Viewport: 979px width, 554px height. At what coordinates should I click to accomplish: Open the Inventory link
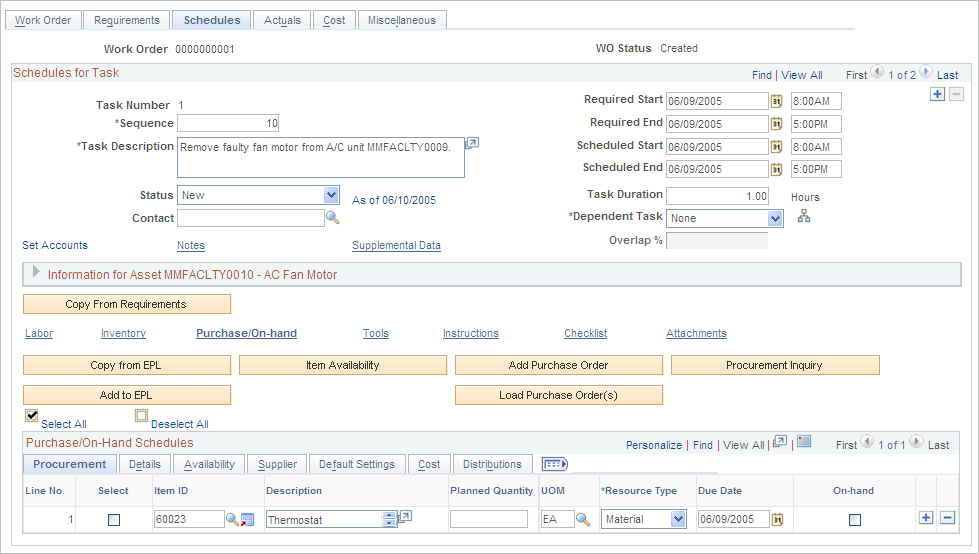123,334
